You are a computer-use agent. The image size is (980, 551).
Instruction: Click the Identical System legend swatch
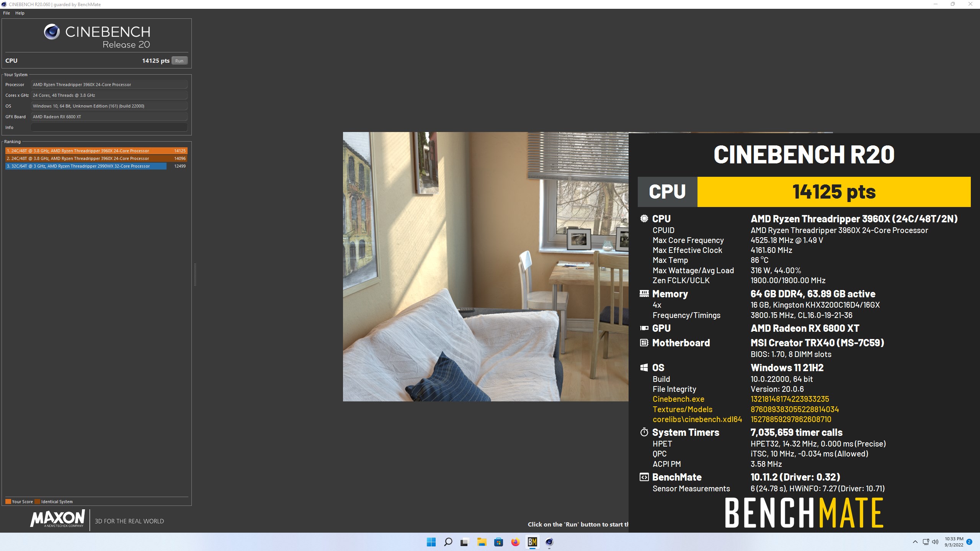[x=37, y=502]
